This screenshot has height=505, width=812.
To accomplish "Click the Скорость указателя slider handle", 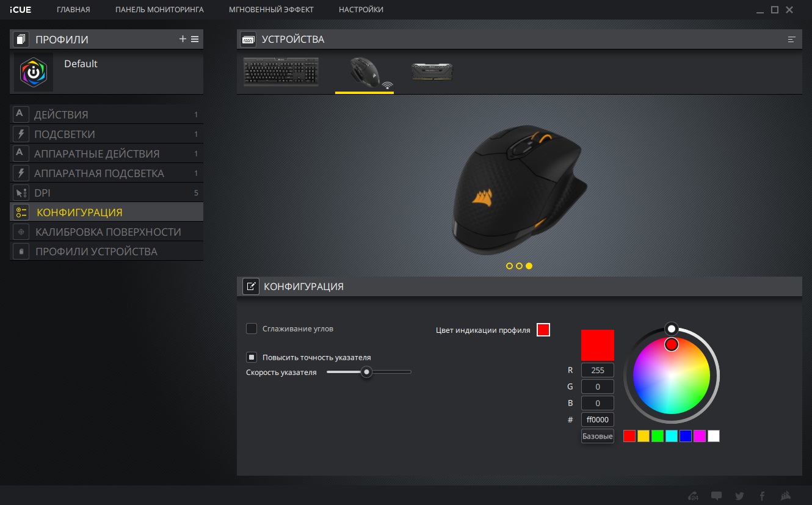I will 366,371.
